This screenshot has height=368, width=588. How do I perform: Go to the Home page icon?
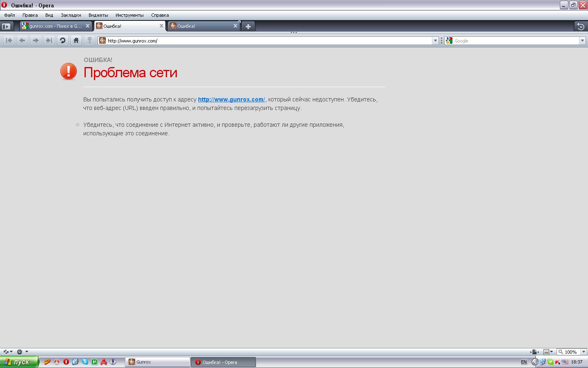(76, 40)
